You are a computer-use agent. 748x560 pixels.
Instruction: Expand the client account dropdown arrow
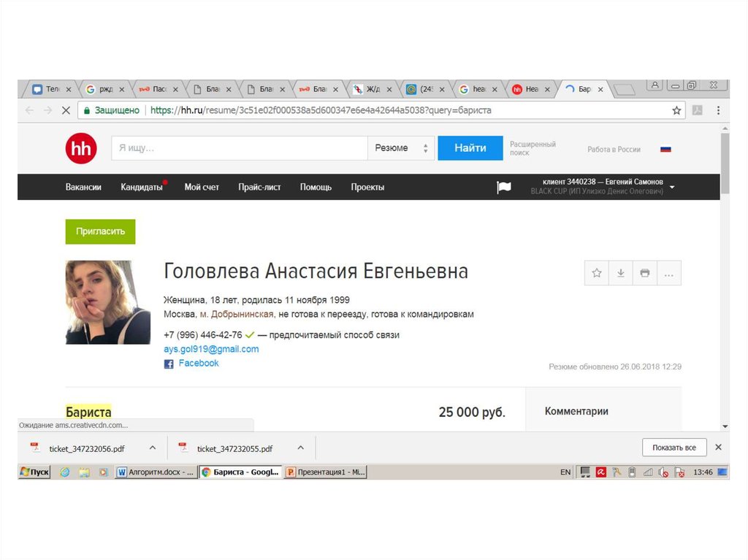[672, 187]
